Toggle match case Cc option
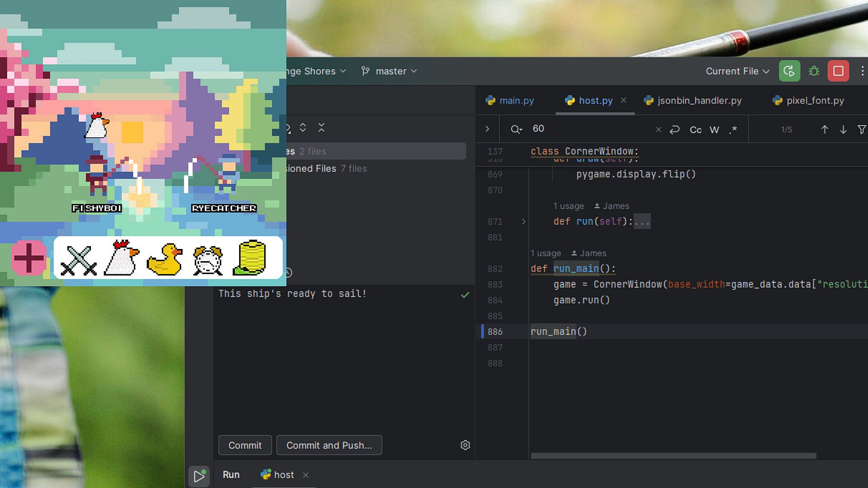This screenshot has height=488, width=868. pyautogui.click(x=695, y=130)
